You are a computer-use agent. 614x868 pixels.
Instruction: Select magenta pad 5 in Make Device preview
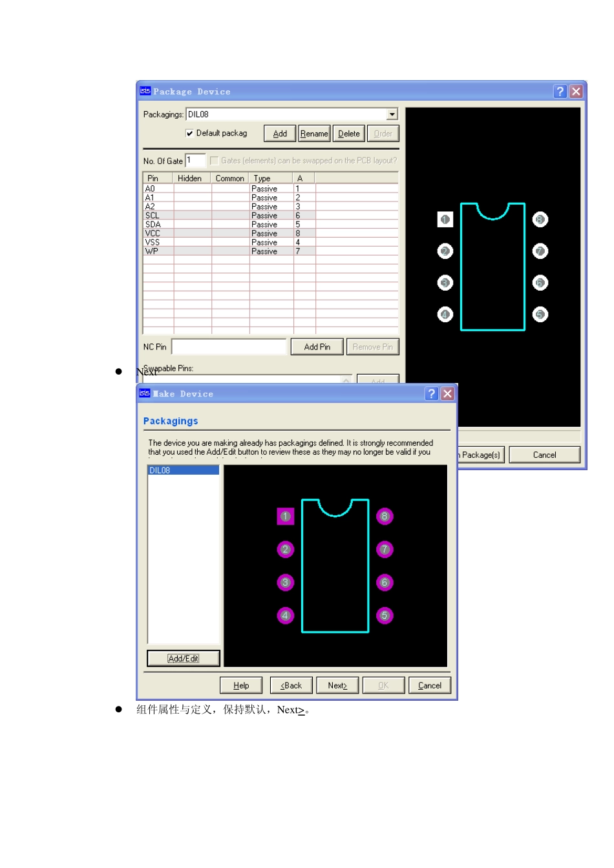(385, 615)
